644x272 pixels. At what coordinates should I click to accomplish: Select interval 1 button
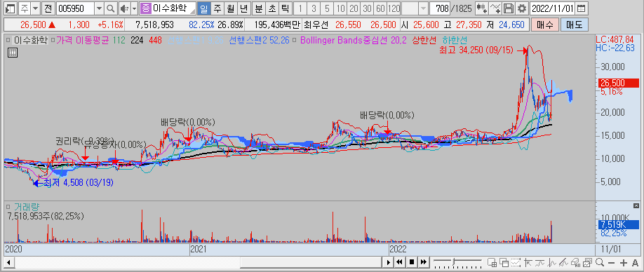click(301, 8)
